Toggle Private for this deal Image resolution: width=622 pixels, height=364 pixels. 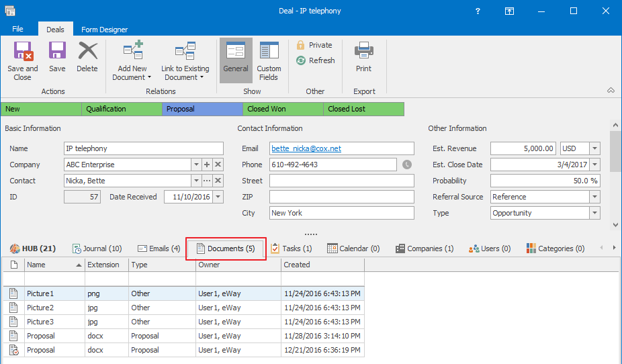click(314, 45)
